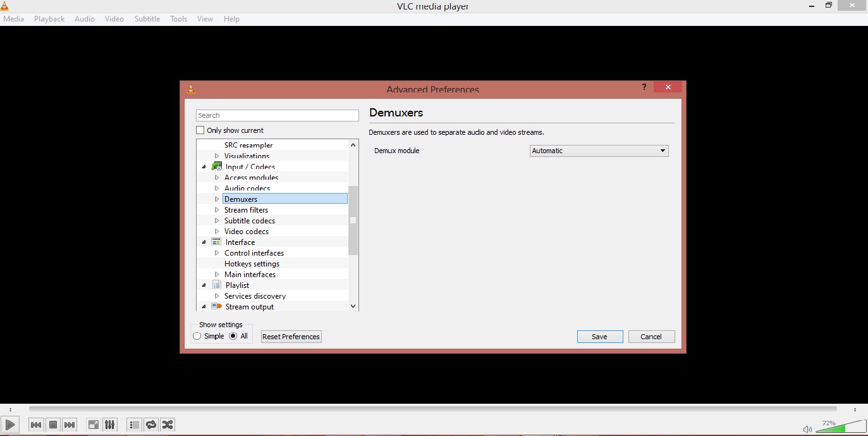The height and width of the screenshot is (436, 868).
Task: Expand the Access modules tree node
Action: 217,178
